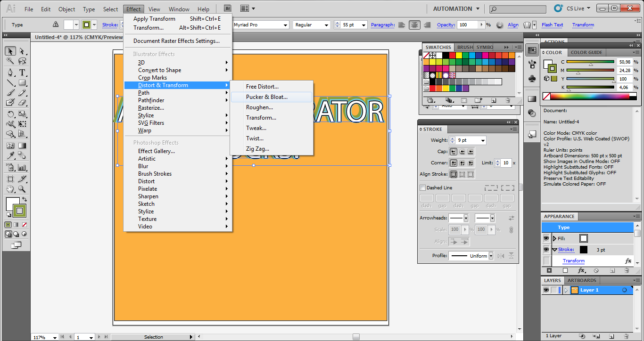
Task: Click the miter Limit input field
Action: (506, 163)
